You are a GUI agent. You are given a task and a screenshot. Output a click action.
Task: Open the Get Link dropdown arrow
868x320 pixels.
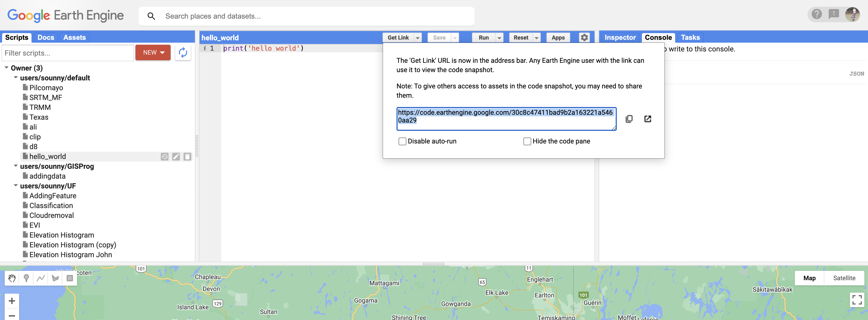click(x=417, y=37)
